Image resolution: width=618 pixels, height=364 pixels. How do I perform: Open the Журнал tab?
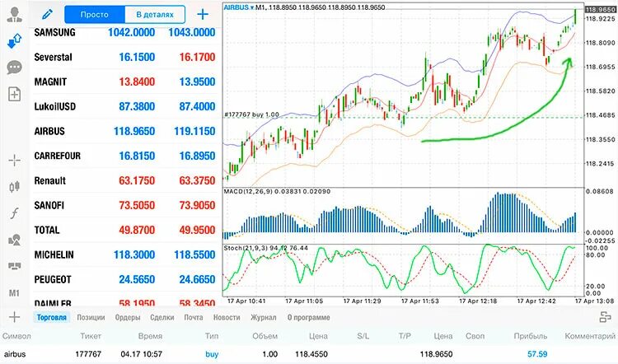264,318
